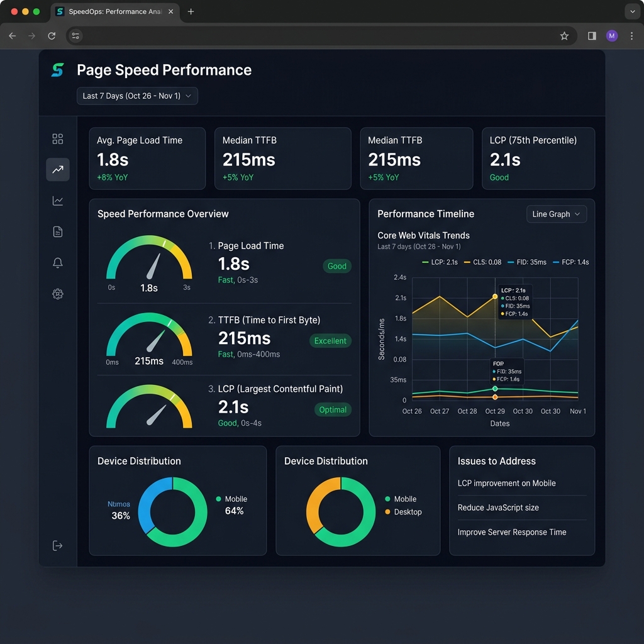644x644 pixels.
Task: Toggle Mobile legend in right Device Distribution
Action: tap(401, 499)
